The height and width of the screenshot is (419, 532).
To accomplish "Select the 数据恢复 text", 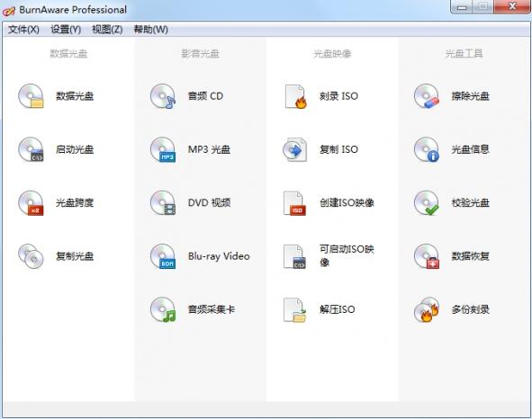I will 471,256.
